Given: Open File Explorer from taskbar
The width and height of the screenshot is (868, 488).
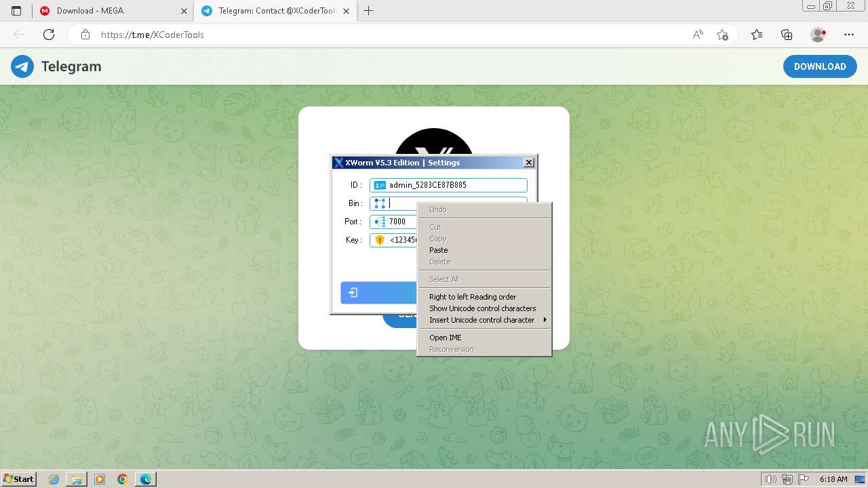Looking at the screenshot, I should 77,479.
